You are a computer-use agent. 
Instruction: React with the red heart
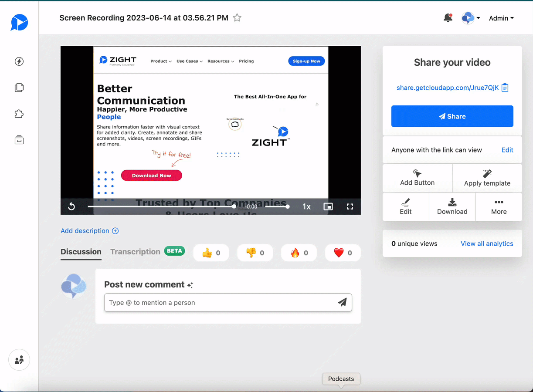coord(343,253)
